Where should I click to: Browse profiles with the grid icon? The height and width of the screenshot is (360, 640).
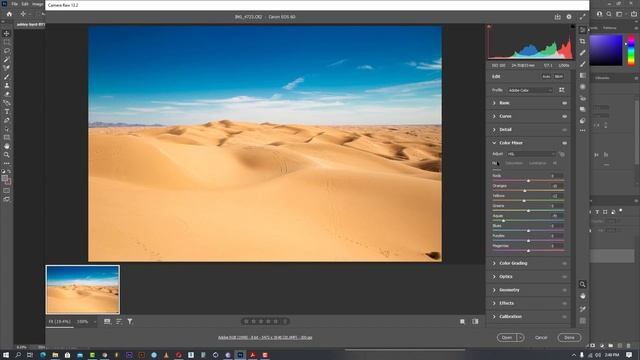pyautogui.click(x=562, y=90)
